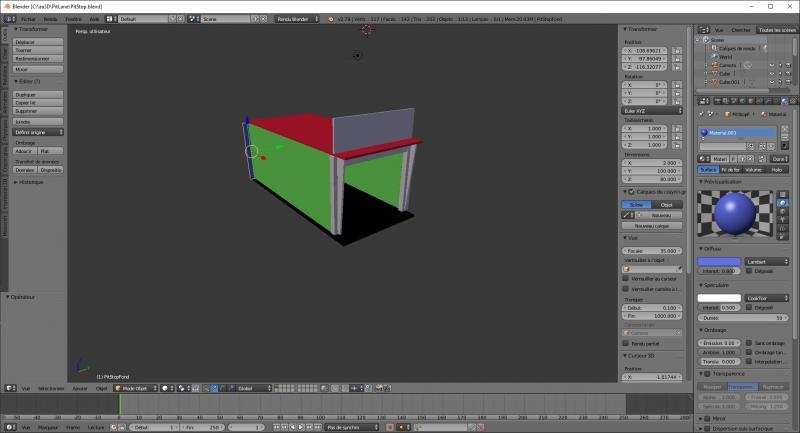Select the blue sphere preview type icon
The height and width of the screenshot is (433, 800).
[781, 202]
